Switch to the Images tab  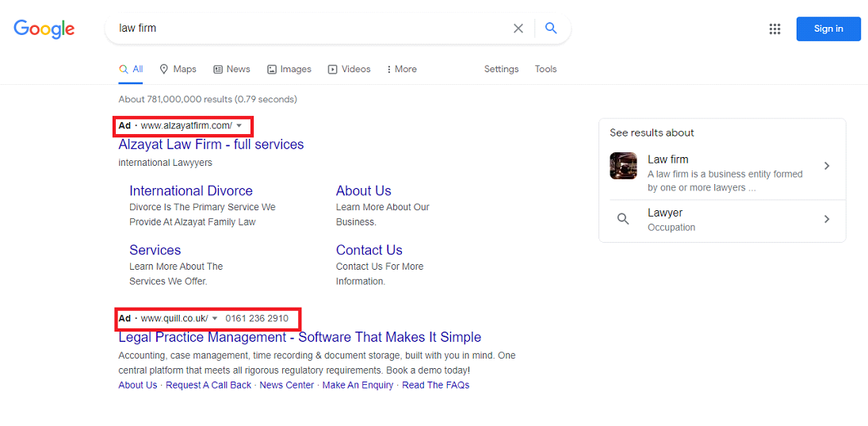tap(289, 69)
